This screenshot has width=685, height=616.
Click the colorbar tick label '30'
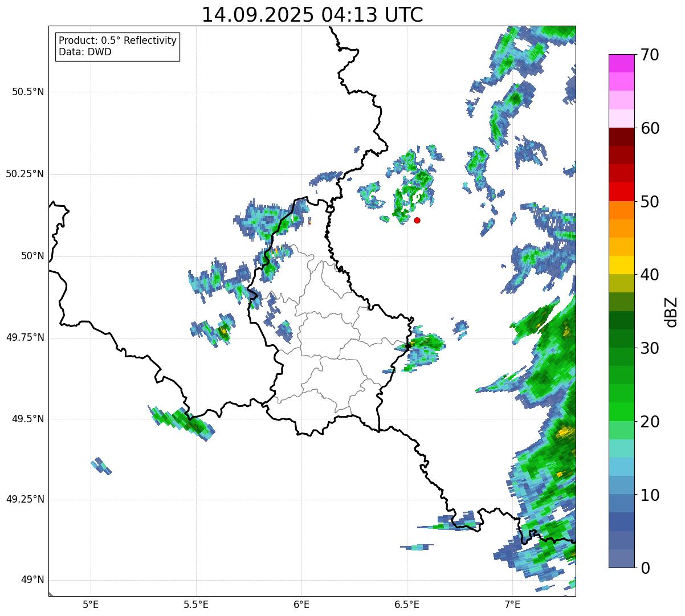(650, 348)
